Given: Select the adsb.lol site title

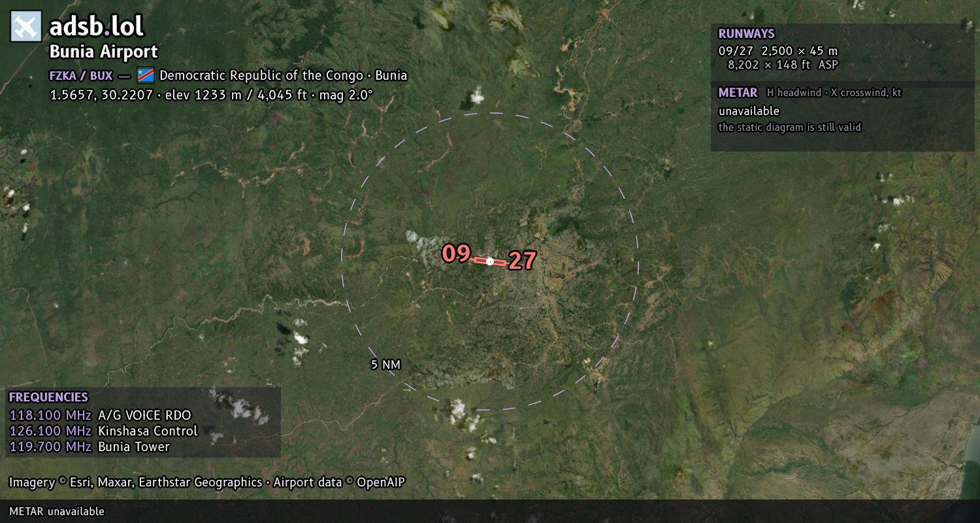Looking at the screenshot, I should click(x=97, y=27).
